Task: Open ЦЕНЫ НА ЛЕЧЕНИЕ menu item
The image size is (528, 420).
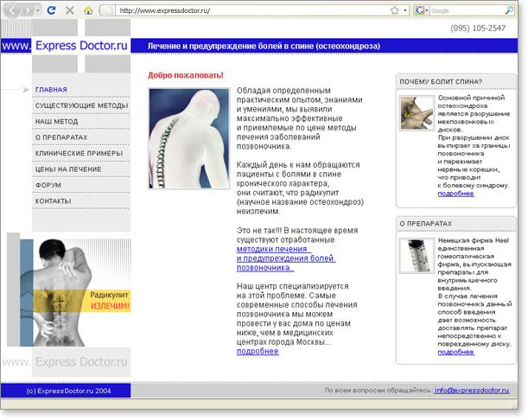Action: [x=68, y=169]
